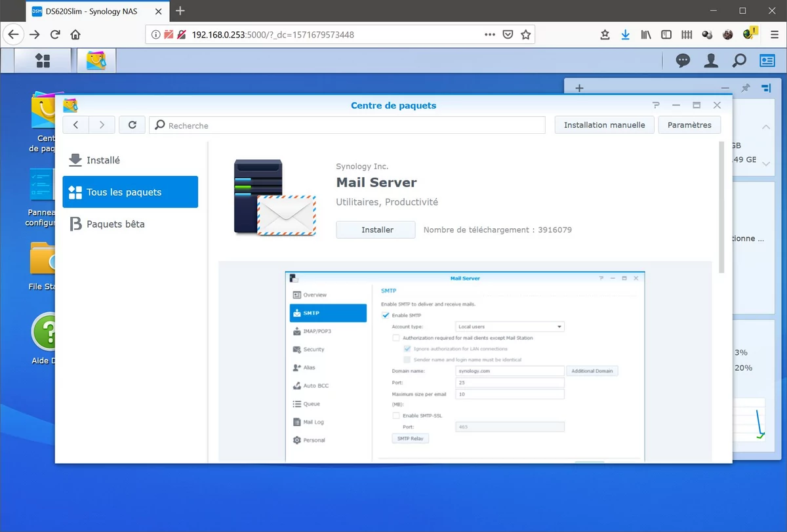Click the Firefox home button
Screen dimensions: 787x532
(x=75, y=35)
